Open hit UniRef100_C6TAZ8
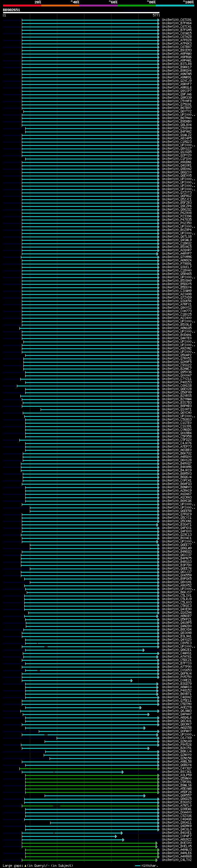This screenshot has width=197, height=868. tap(177, 37)
